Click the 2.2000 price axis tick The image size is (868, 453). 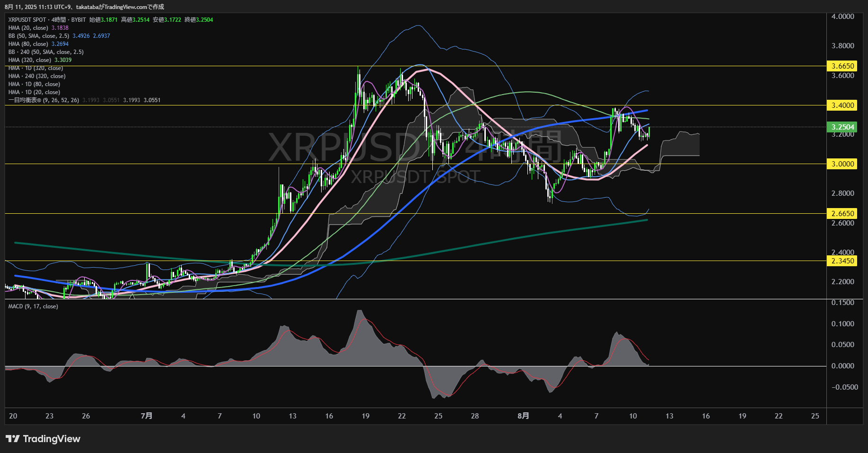tap(843, 282)
